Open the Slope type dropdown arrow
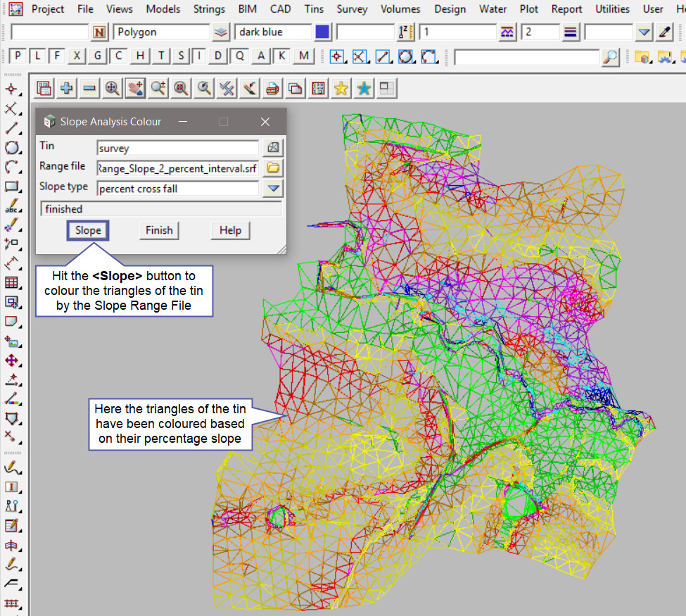Viewport: 686px width, 616px height. pyautogui.click(x=273, y=188)
